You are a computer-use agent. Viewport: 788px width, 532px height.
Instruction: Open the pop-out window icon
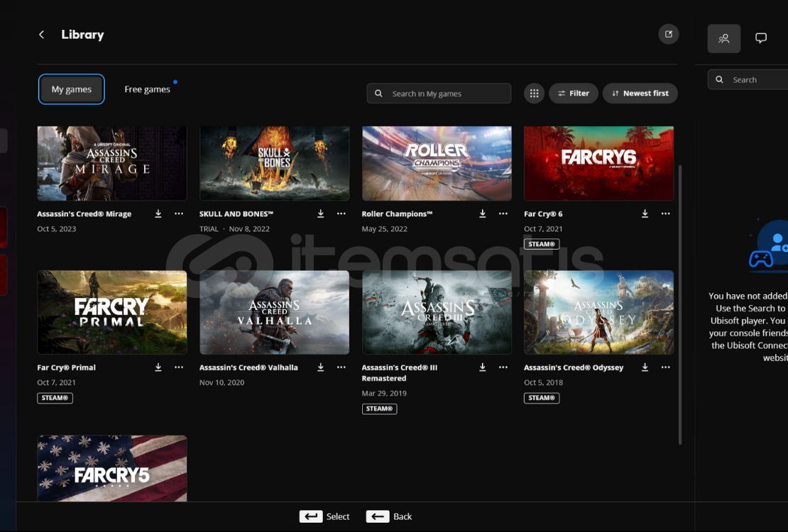[669, 34]
